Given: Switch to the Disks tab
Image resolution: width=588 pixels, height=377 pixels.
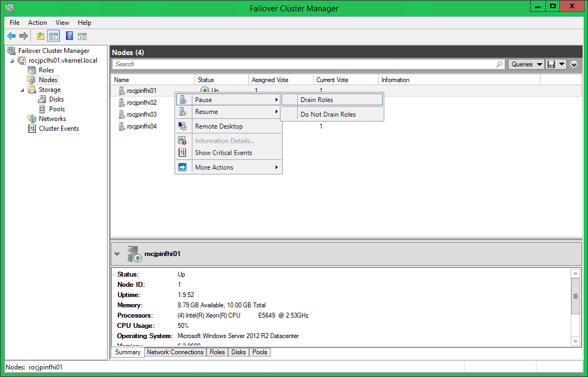Looking at the screenshot, I should [238, 352].
